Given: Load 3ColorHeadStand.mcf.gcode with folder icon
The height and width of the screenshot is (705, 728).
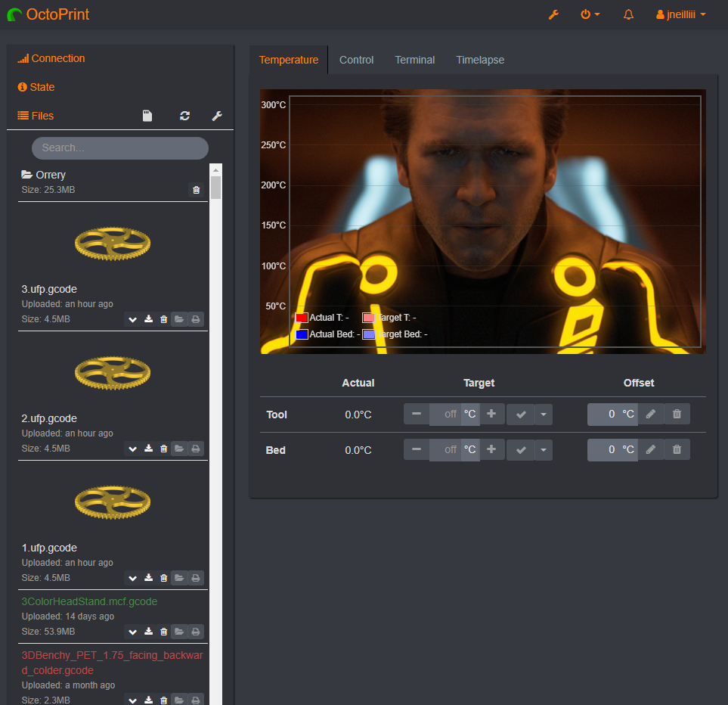Looking at the screenshot, I should (179, 632).
